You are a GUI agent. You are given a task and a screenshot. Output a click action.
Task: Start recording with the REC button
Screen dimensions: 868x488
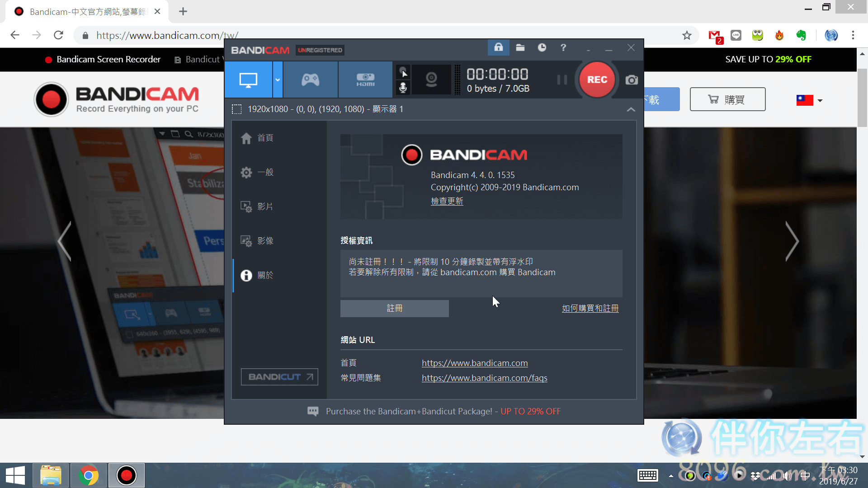(x=597, y=80)
